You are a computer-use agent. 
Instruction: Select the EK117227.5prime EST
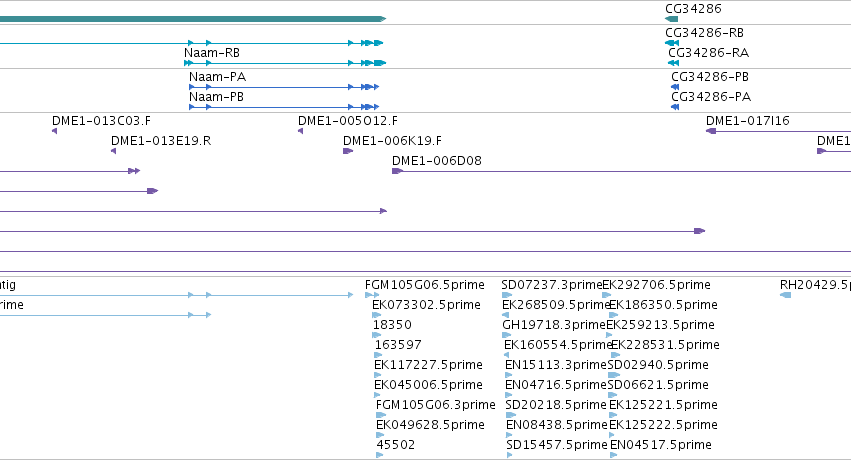428,365
